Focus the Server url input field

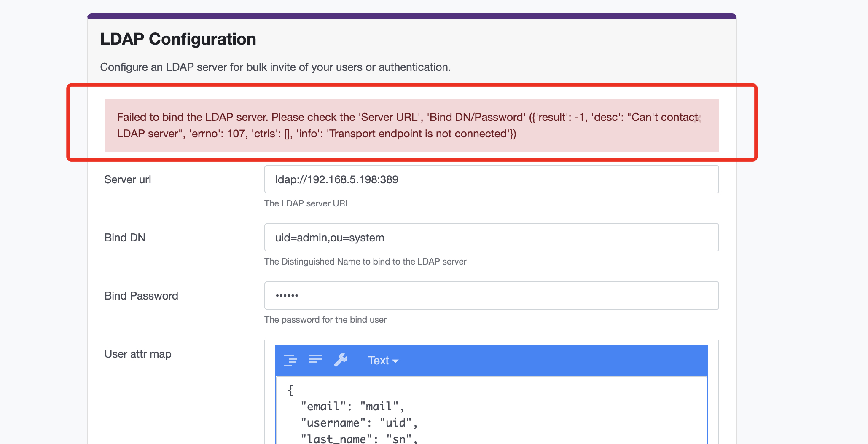[x=491, y=179]
